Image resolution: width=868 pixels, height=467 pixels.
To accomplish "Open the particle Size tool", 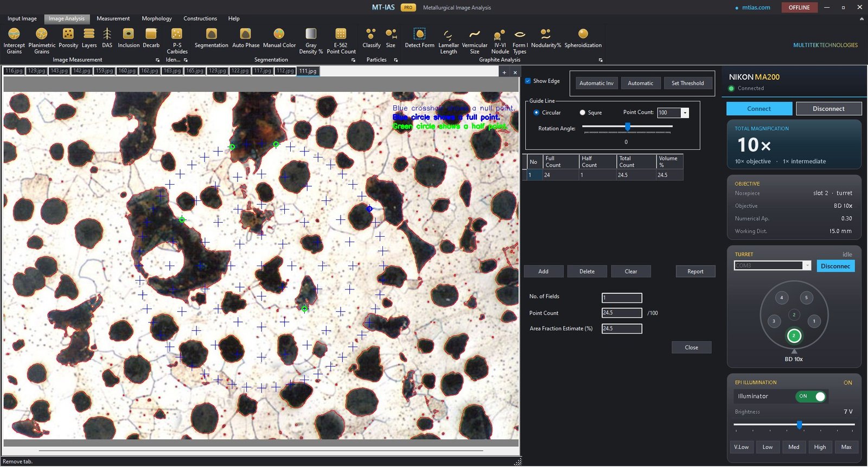I will point(391,39).
